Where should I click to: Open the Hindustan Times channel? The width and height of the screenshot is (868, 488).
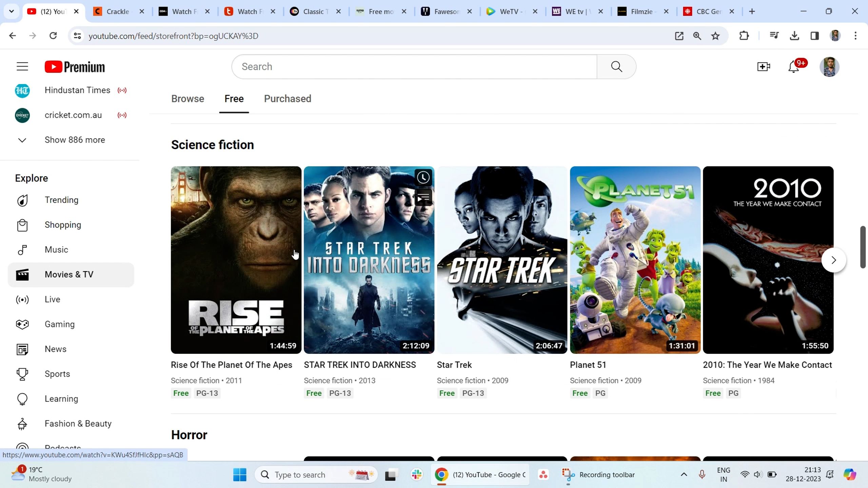(x=77, y=90)
